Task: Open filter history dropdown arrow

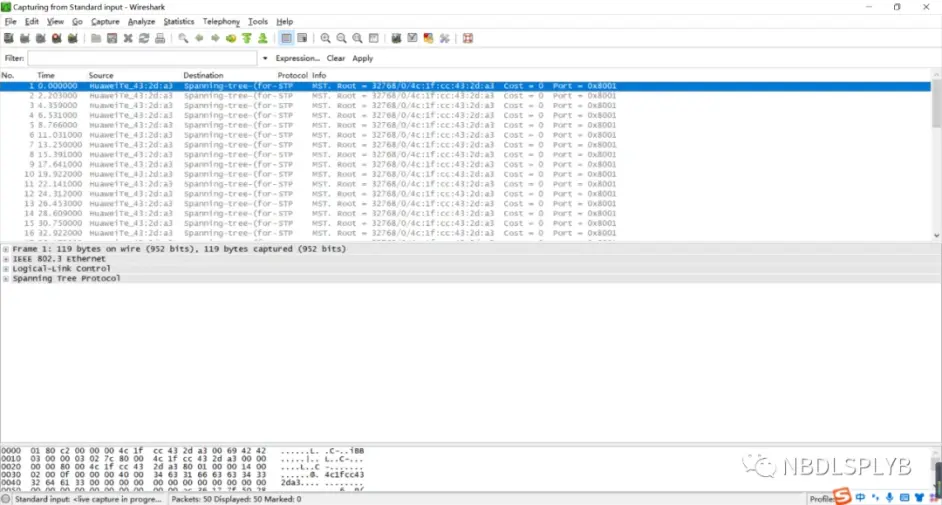Action: 265,58
